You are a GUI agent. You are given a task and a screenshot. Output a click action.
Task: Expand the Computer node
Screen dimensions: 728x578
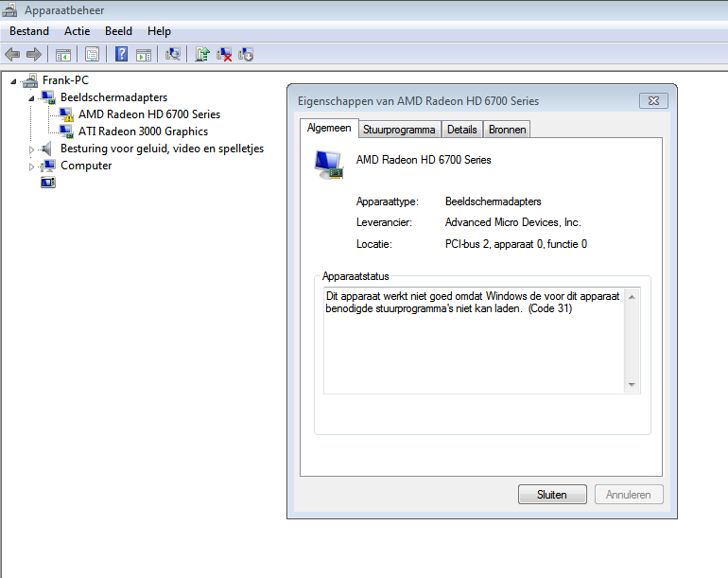tap(31, 166)
